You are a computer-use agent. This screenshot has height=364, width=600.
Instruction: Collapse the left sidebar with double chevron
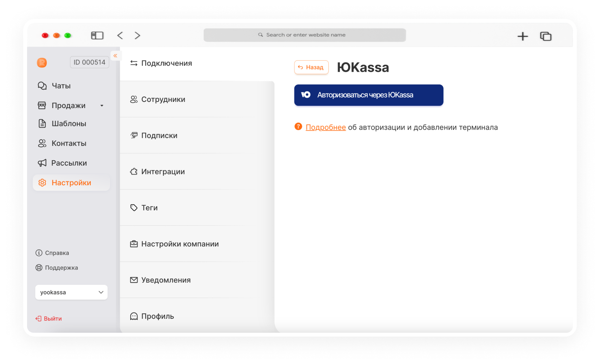tap(115, 56)
